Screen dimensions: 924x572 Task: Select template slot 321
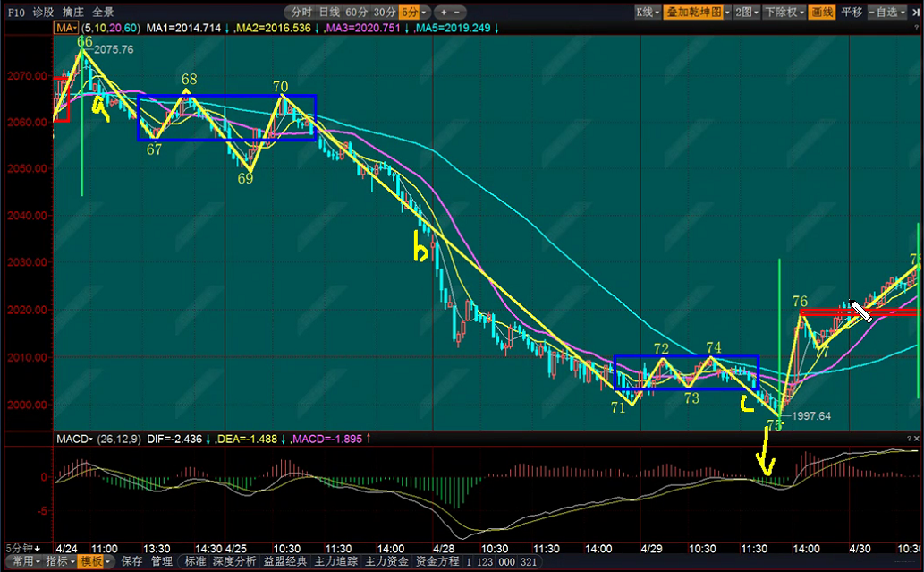529,562
